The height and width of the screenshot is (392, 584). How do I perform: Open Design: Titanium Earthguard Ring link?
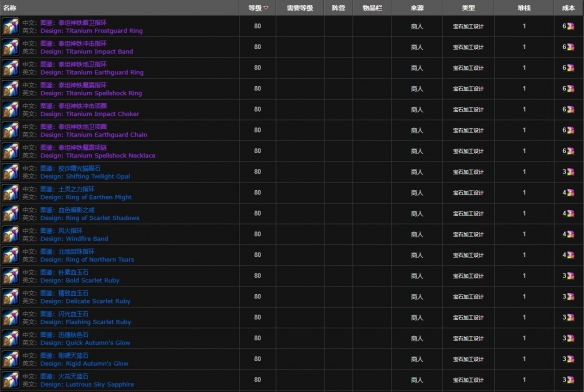[92, 72]
